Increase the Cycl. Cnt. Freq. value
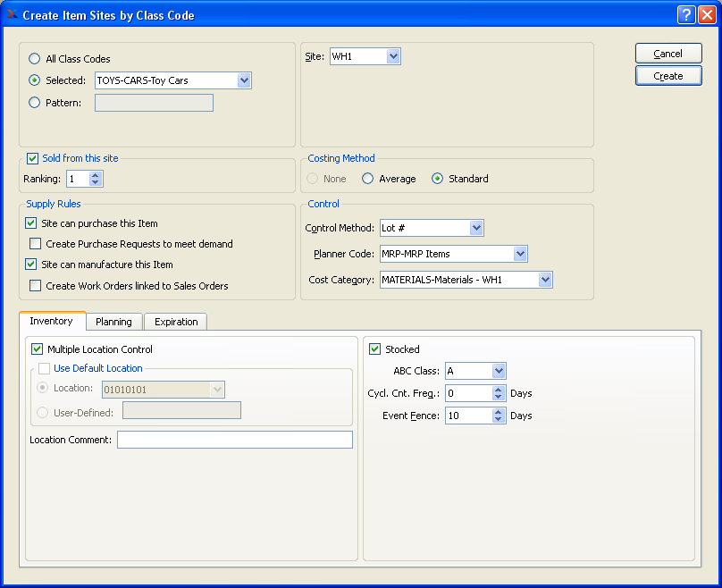722x588 pixels. (499, 389)
